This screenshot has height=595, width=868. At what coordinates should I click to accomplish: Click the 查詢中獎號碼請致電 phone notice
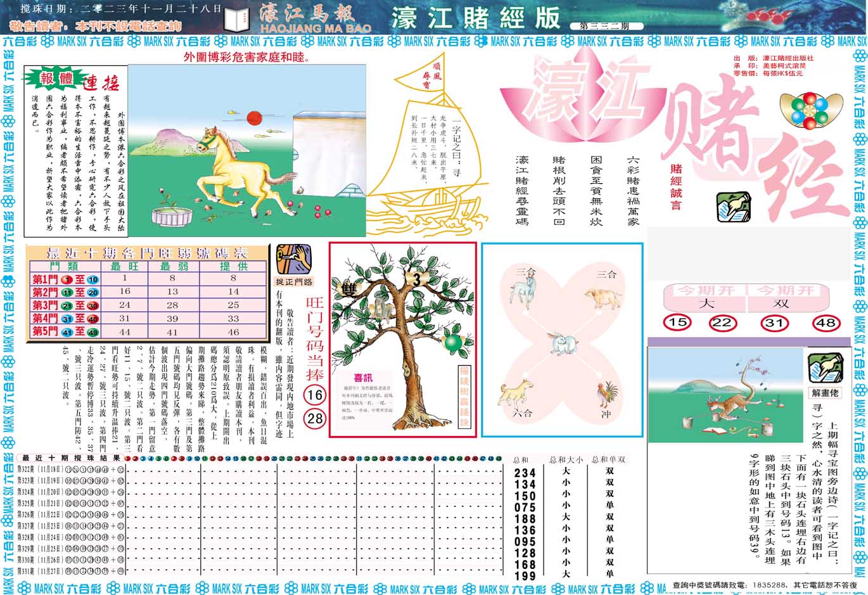click(x=763, y=585)
